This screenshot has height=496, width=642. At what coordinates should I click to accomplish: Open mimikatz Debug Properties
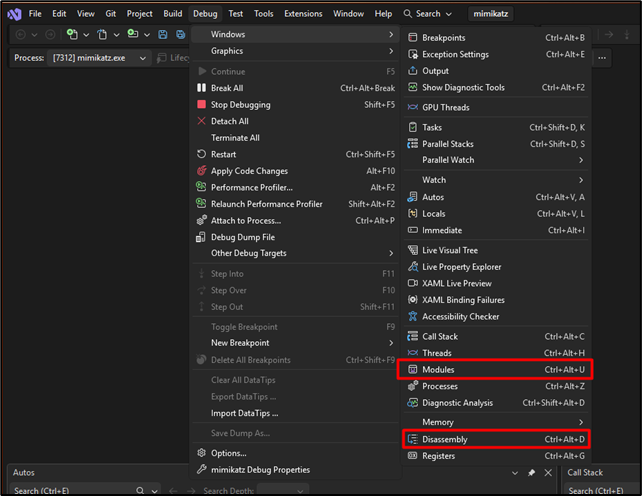tap(295, 470)
